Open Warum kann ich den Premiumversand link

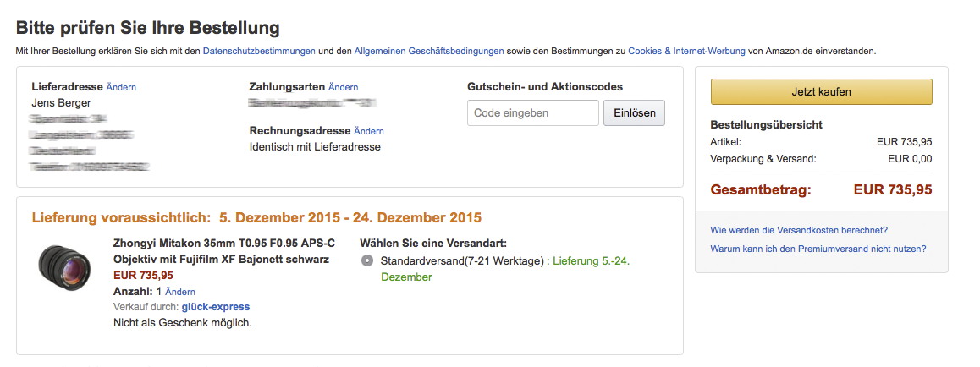(818, 249)
